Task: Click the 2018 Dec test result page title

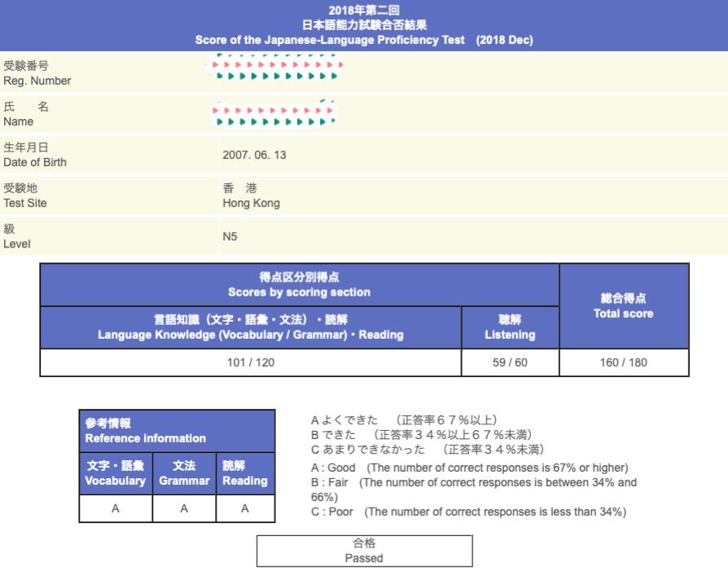Action: [364, 25]
